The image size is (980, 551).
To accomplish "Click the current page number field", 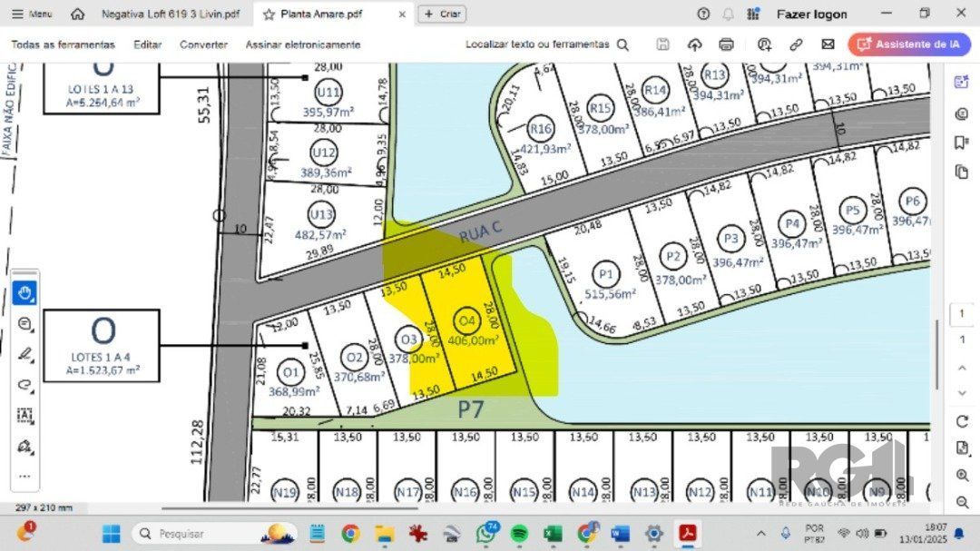I will click(x=962, y=314).
